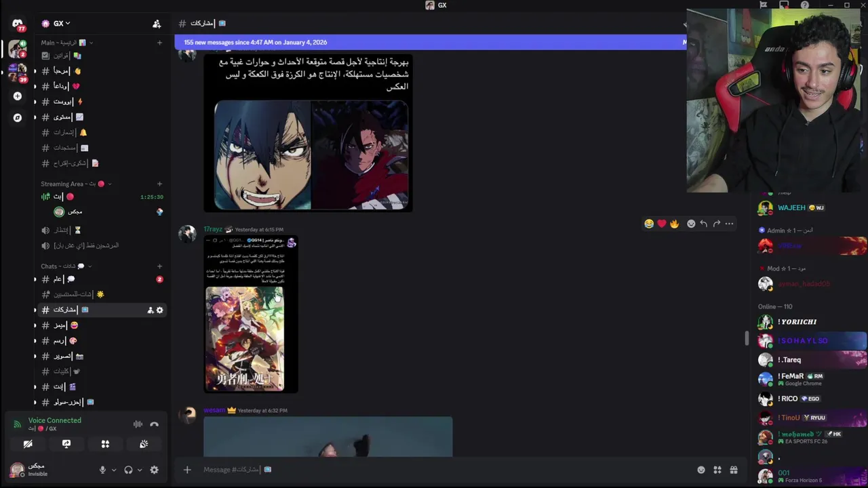This screenshot has height=488, width=868.
Task: Click 17rayz username in chat
Action: 213,229
